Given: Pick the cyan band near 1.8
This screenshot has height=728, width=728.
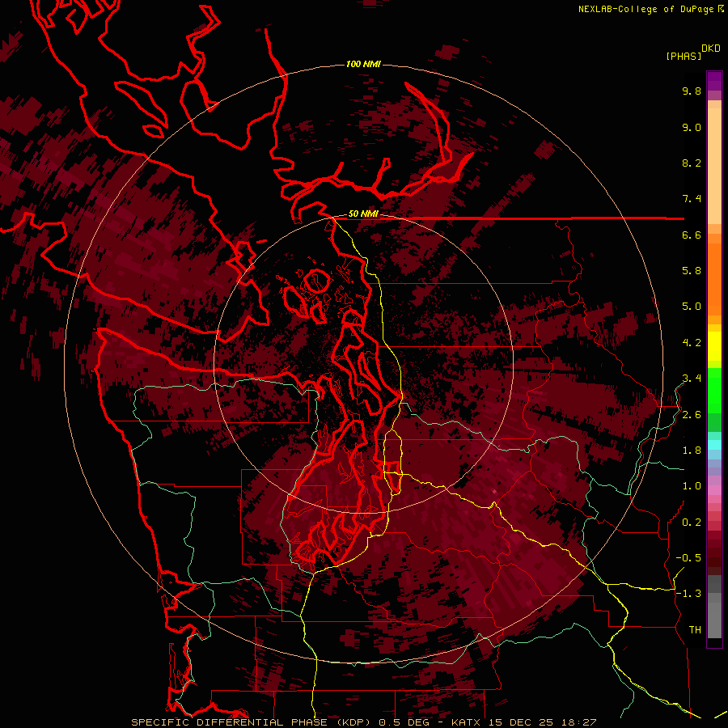Looking at the screenshot, I should coord(714,445).
